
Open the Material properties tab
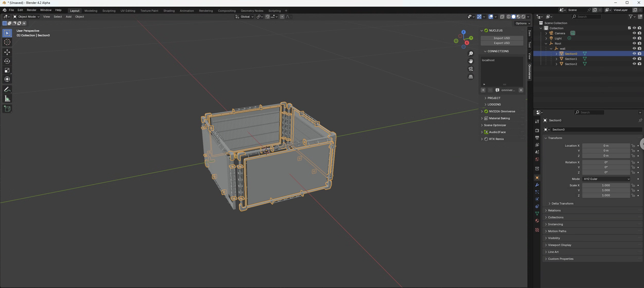pyautogui.click(x=537, y=221)
